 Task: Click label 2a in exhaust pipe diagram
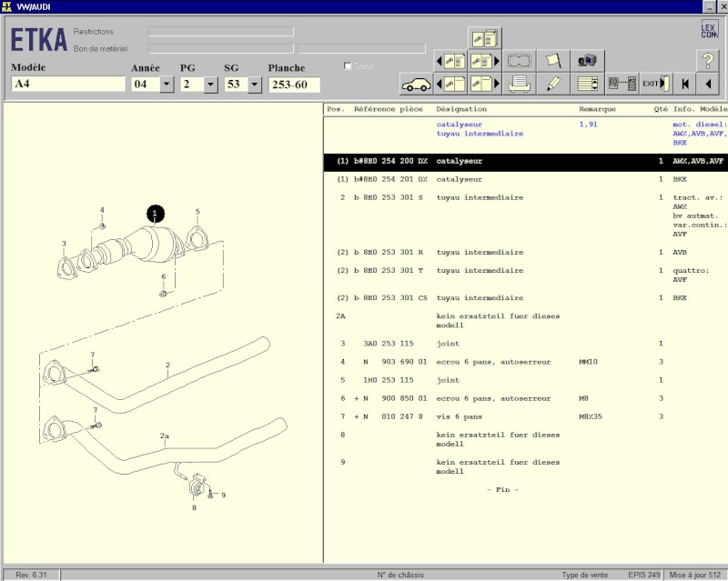pyautogui.click(x=165, y=436)
